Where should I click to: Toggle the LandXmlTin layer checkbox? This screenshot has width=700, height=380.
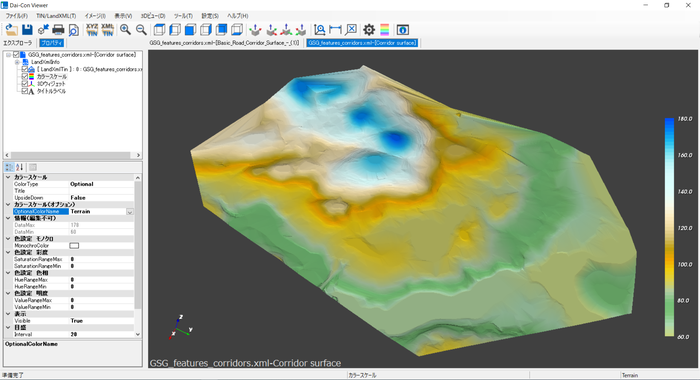click(25, 69)
